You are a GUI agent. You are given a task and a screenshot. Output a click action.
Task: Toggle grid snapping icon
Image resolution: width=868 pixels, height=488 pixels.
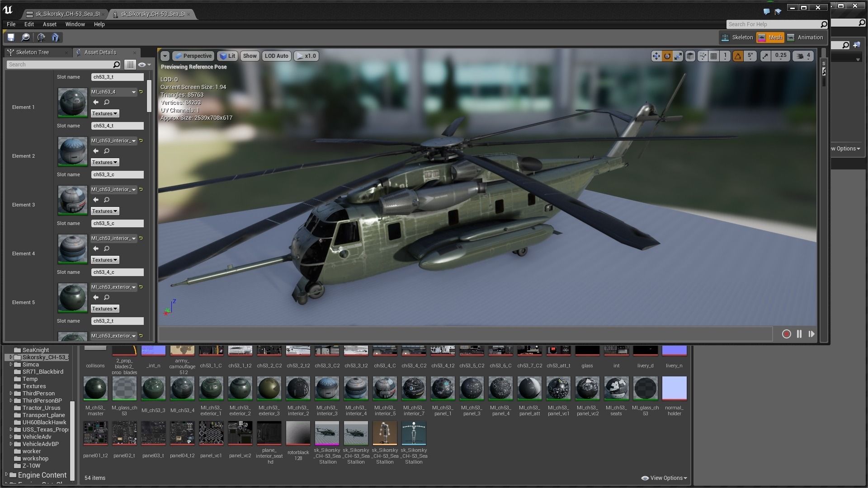pos(714,56)
